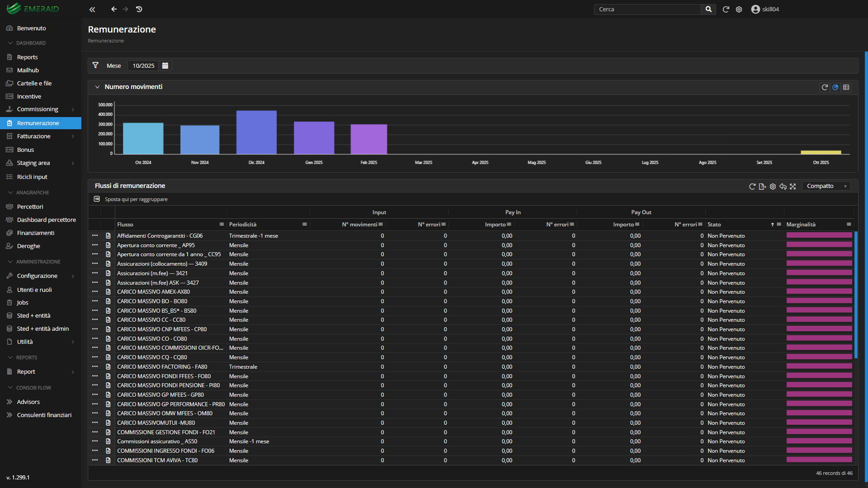The height and width of the screenshot is (488, 868).
Task: Open the Marginalità column menu
Action: point(849,225)
